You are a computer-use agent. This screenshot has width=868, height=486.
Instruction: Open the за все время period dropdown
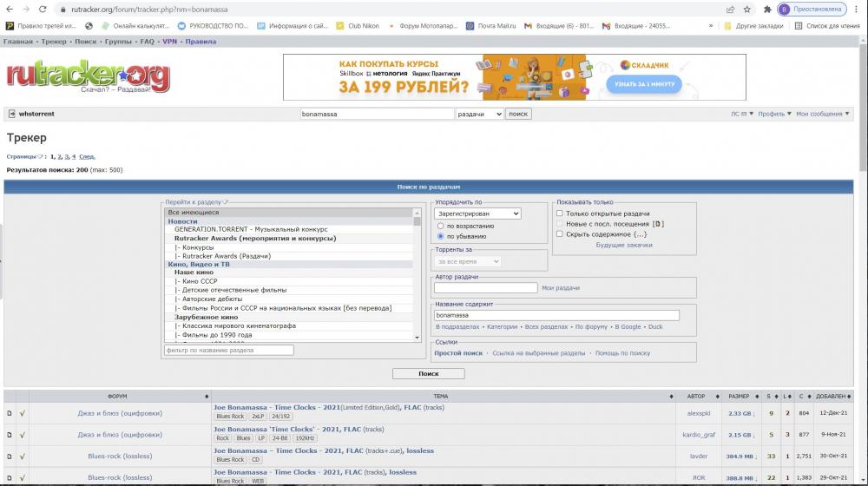pyautogui.click(x=468, y=261)
